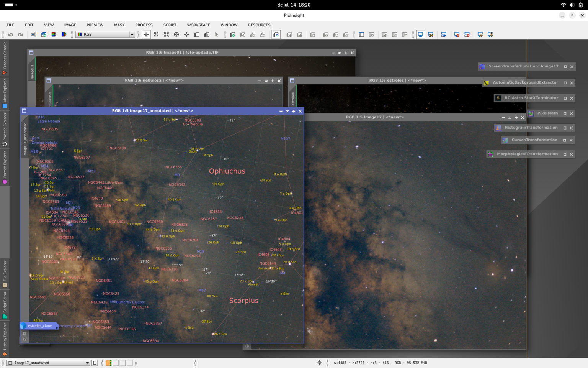The image size is (588, 368).
Task: Open the History Explorer side tab
Action: point(5,340)
